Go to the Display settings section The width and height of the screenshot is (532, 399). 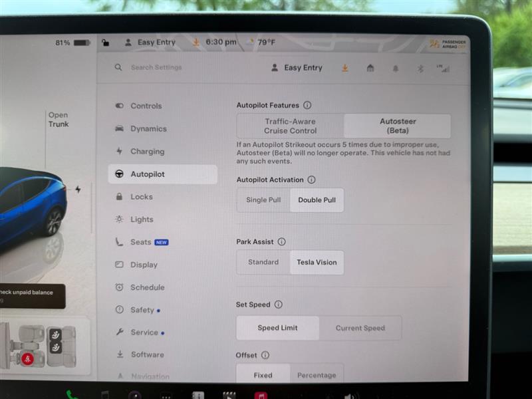(144, 265)
